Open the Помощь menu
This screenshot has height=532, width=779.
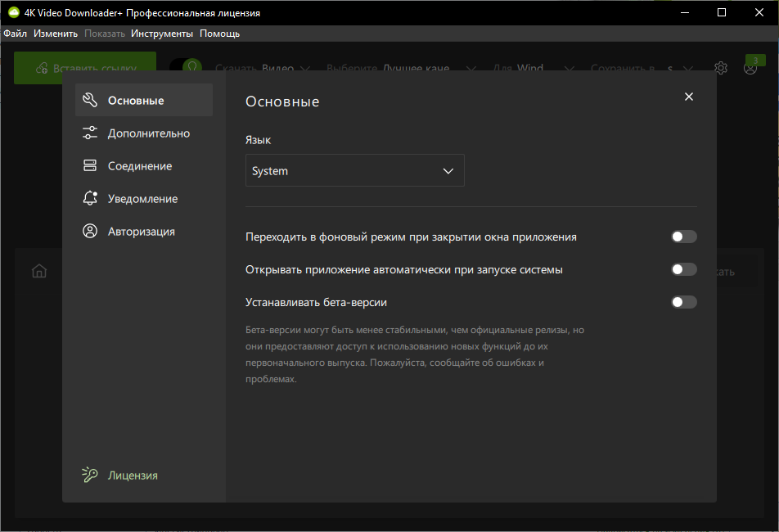coord(219,34)
